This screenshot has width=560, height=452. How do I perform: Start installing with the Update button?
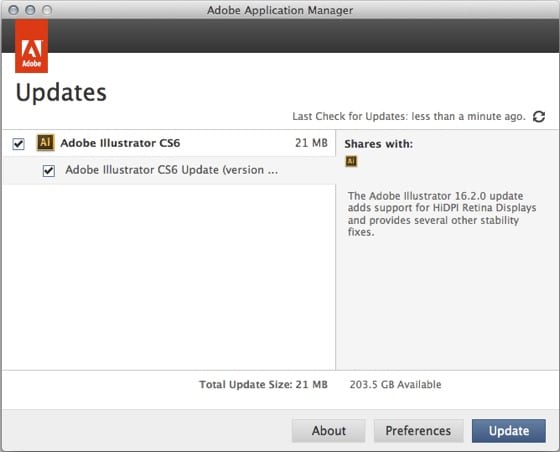pos(509,431)
